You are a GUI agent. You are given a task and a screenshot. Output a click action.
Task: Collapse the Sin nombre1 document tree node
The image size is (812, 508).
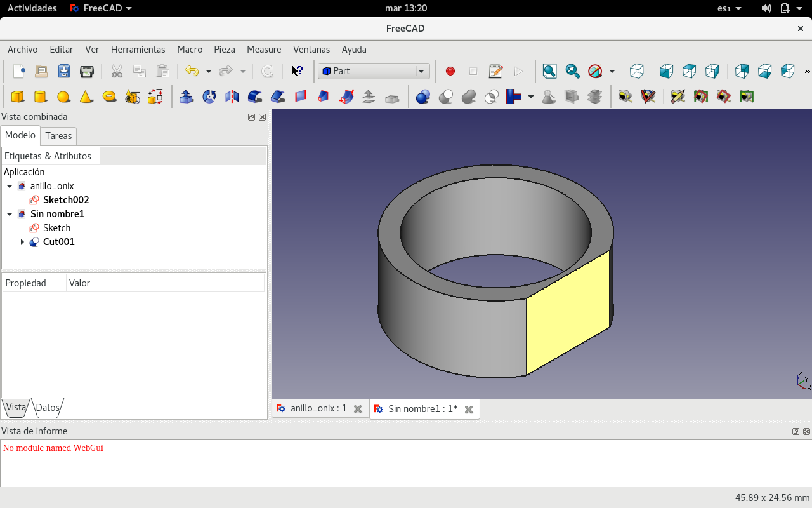coord(10,214)
